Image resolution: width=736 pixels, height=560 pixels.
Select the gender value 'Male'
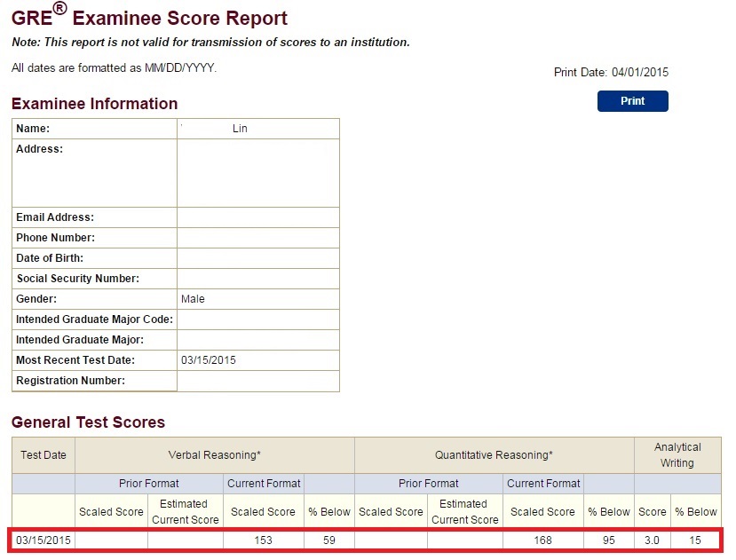[x=193, y=299]
